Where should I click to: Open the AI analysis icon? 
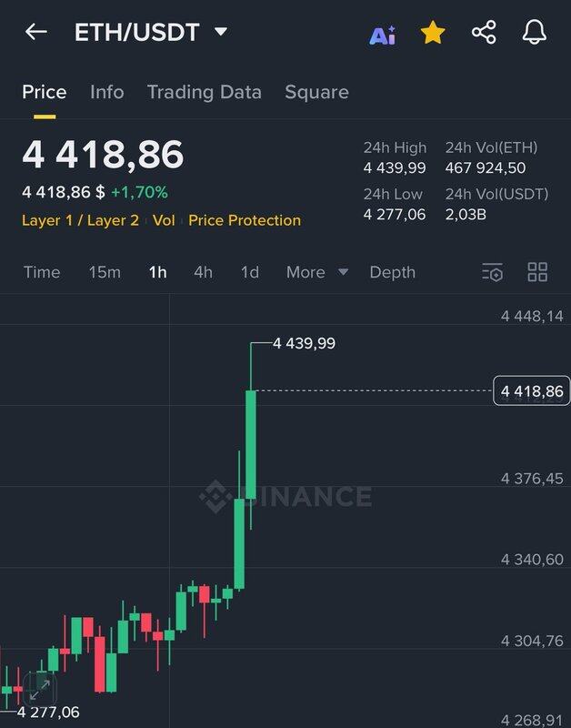click(383, 35)
